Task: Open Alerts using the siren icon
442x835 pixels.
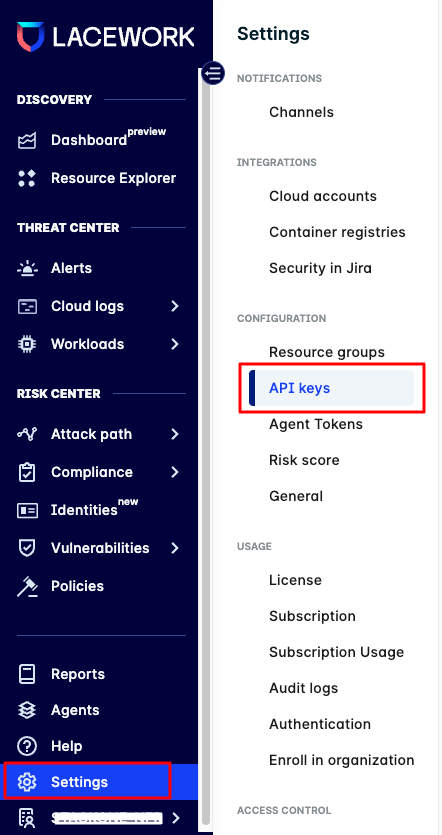Action: point(27,268)
